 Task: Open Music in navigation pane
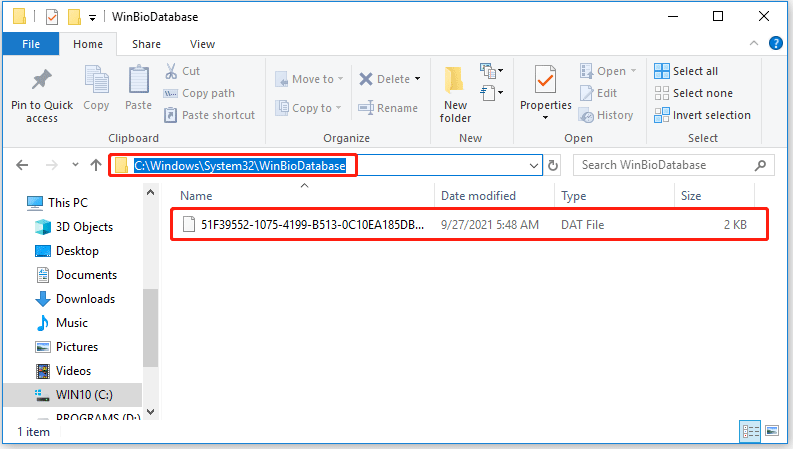(61, 323)
